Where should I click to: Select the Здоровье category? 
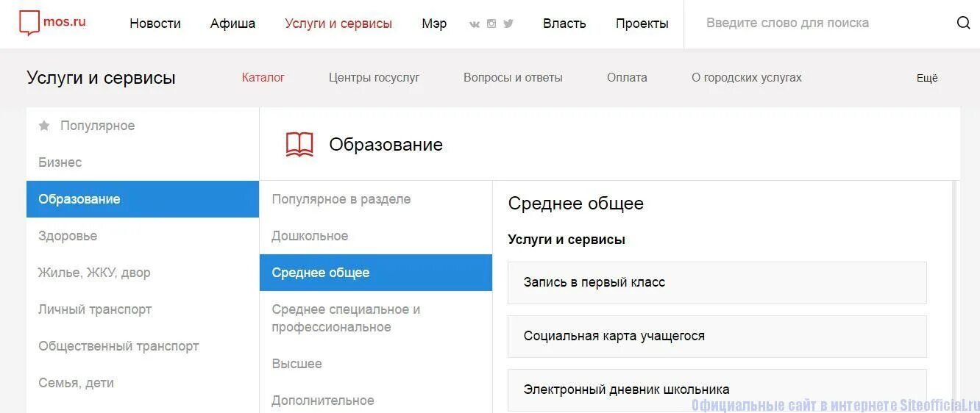[x=143, y=236]
